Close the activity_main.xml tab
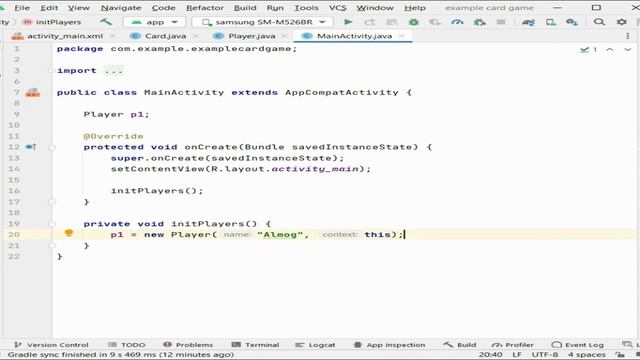 (113, 36)
